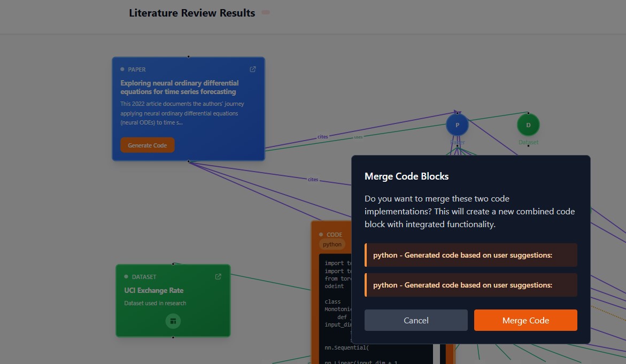Click the 'UCI Exchange Rate' dataset title

click(154, 291)
